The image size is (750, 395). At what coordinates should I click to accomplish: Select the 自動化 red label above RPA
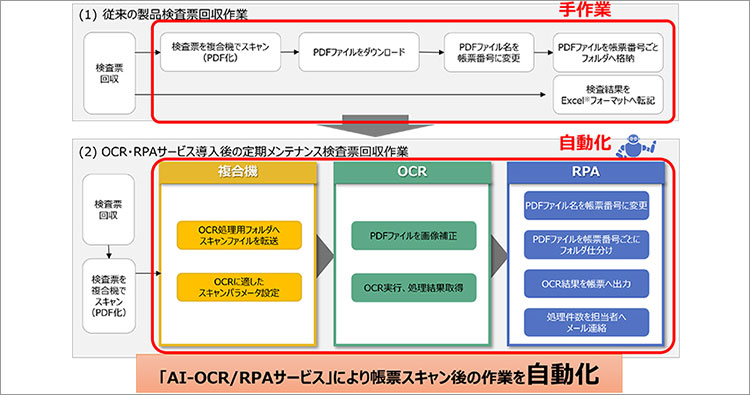coord(585,143)
